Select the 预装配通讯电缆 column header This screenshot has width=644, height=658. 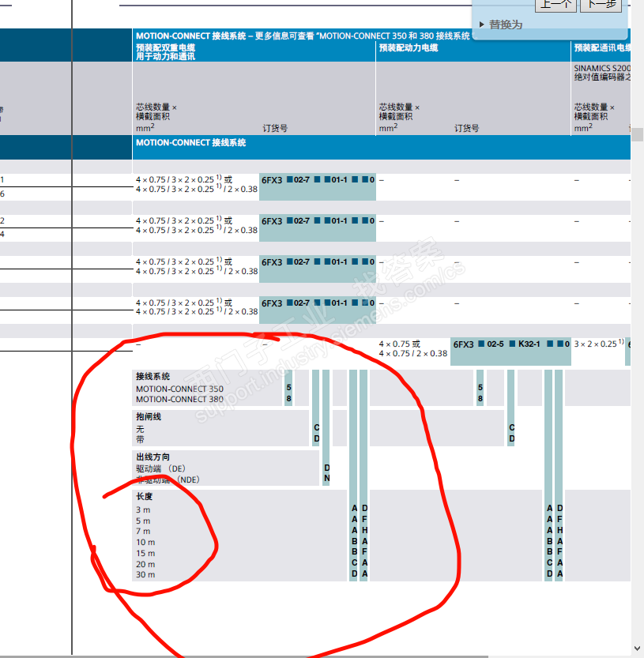(x=602, y=48)
